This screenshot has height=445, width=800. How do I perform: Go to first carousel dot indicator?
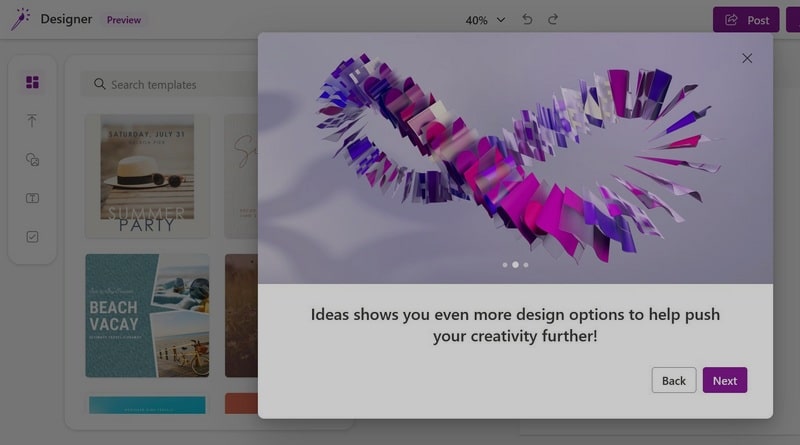(505, 265)
